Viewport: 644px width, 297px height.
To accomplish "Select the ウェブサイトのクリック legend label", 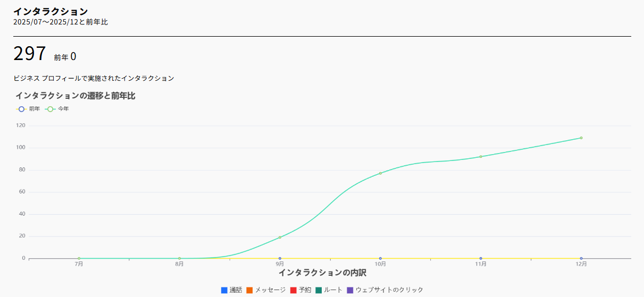I will coord(389,290).
